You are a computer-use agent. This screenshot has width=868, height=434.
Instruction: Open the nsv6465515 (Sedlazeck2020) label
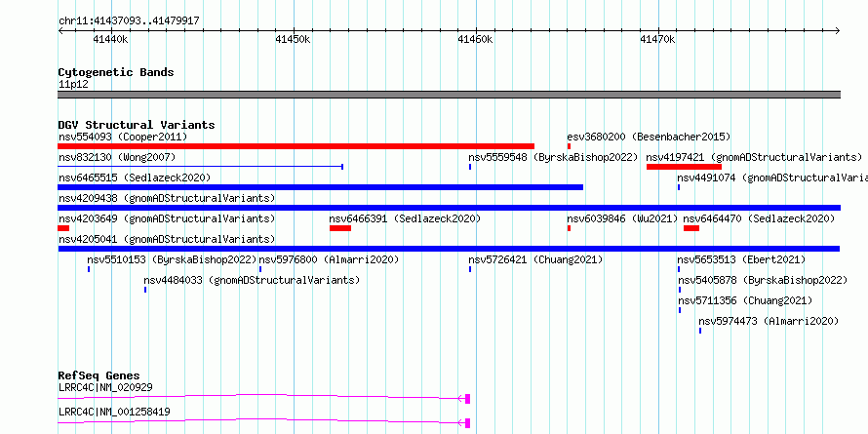pos(135,178)
